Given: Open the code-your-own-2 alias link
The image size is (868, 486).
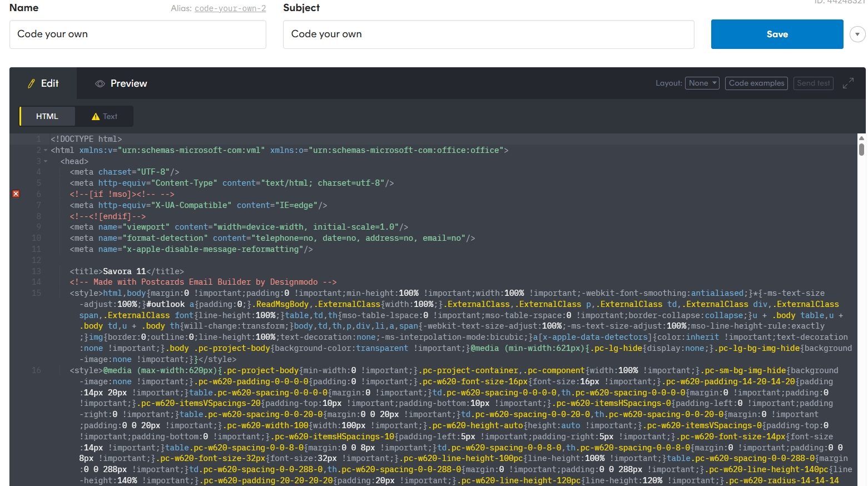Looking at the screenshot, I should click(230, 8).
